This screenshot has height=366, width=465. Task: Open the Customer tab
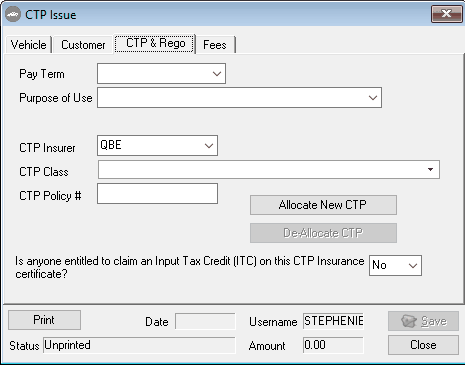point(83,45)
